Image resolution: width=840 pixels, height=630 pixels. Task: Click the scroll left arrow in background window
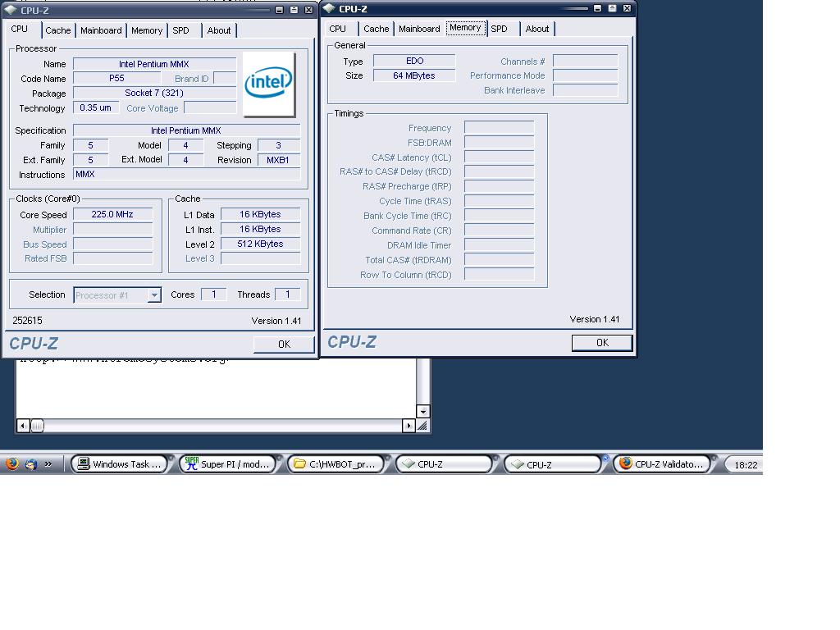click(x=23, y=426)
